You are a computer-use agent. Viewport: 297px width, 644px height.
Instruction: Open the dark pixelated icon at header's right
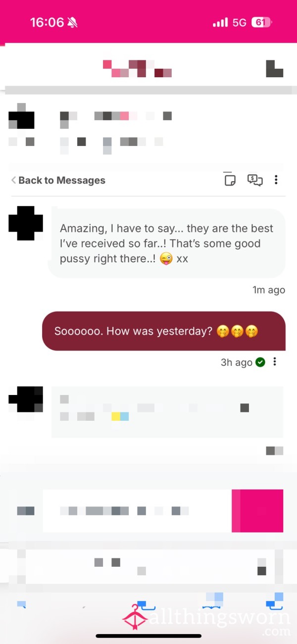(275, 68)
